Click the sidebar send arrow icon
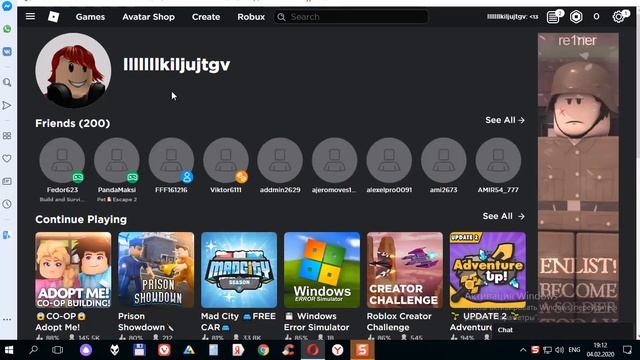 click(x=7, y=105)
